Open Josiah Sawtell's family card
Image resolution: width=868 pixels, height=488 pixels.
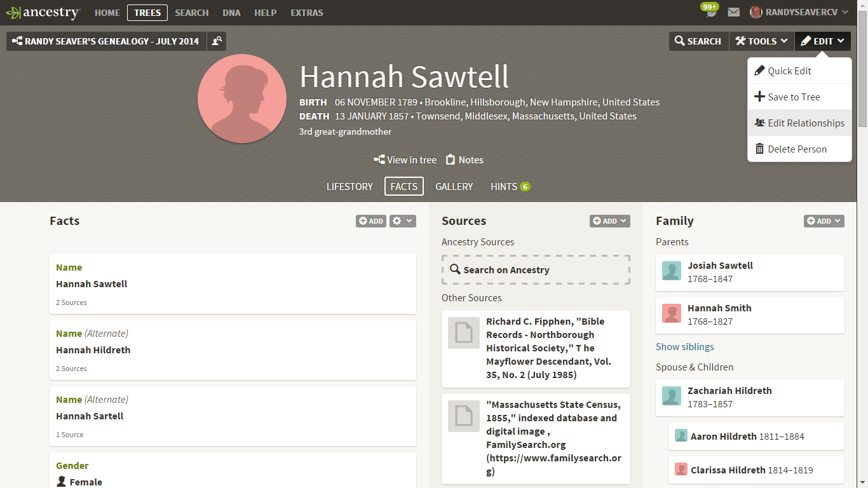[x=750, y=273]
